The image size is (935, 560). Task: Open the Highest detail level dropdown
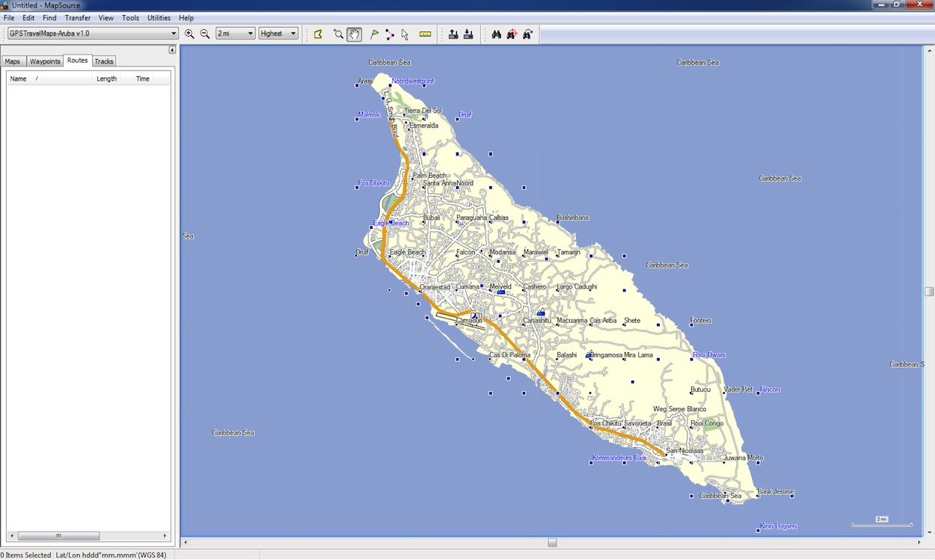pyautogui.click(x=278, y=33)
